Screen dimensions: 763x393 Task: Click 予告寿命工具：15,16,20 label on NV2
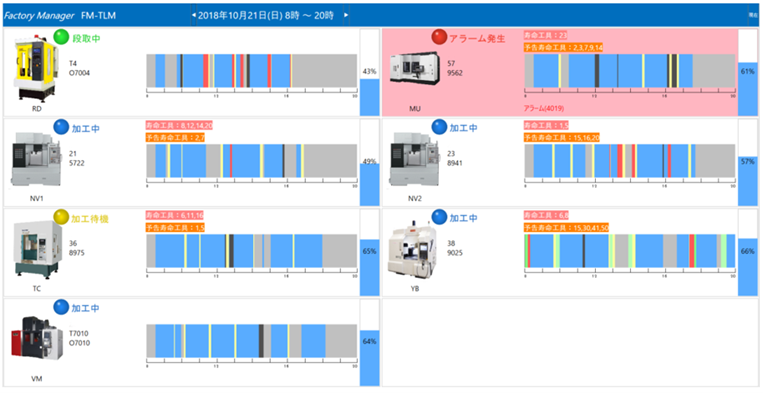click(562, 138)
